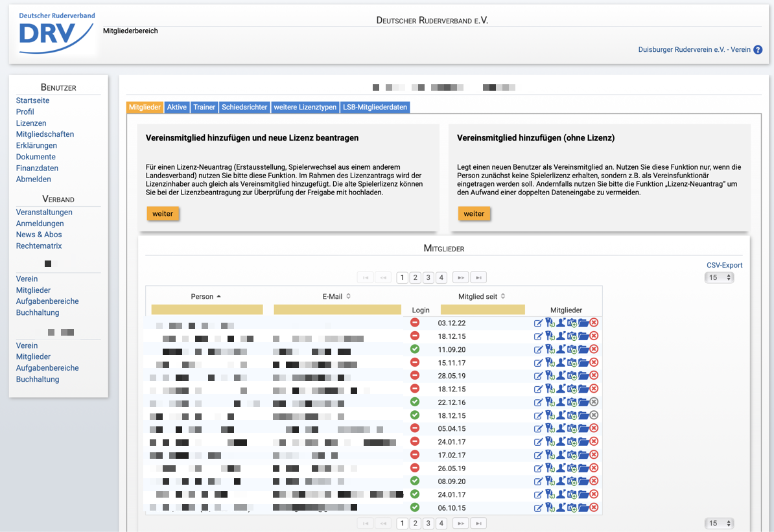This screenshot has height=532, width=774.
Task: Click the red login status icon for 26.05.19
Action: 415,468
